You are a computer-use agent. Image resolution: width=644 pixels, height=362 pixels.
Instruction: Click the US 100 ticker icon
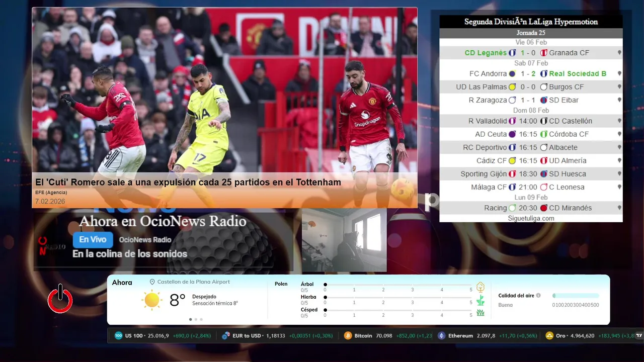pos(119,336)
